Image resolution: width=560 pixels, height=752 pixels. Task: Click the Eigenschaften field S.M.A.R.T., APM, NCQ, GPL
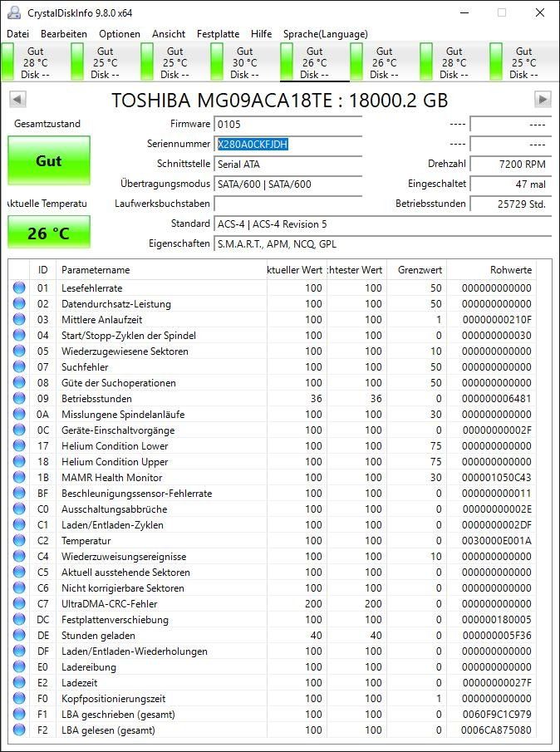382,244
